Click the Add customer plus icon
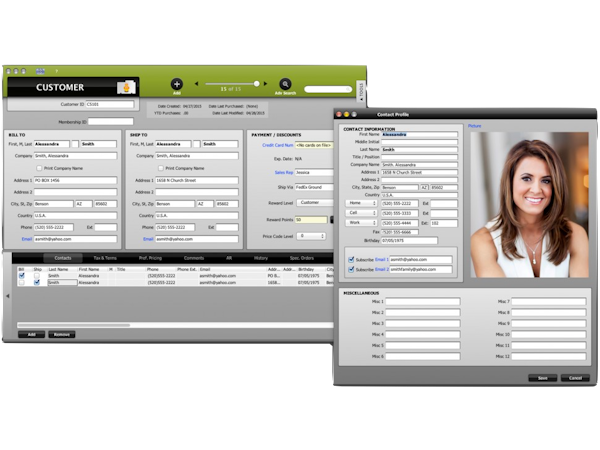The image size is (600, 450). [176, 84]
